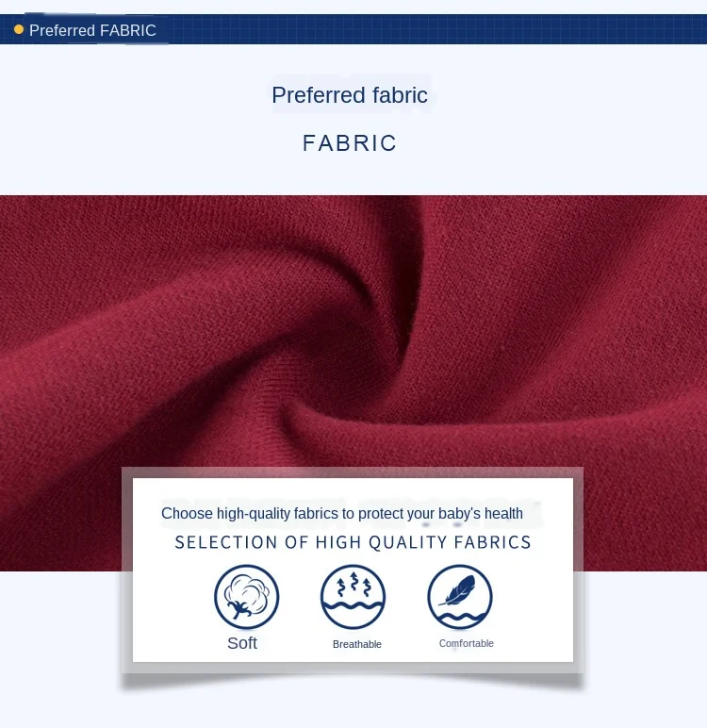707x728 pixels.
Task: Click 'Choose high-quality fabrics' sentence
Action: pyautogui.click(x=342, y=514)
